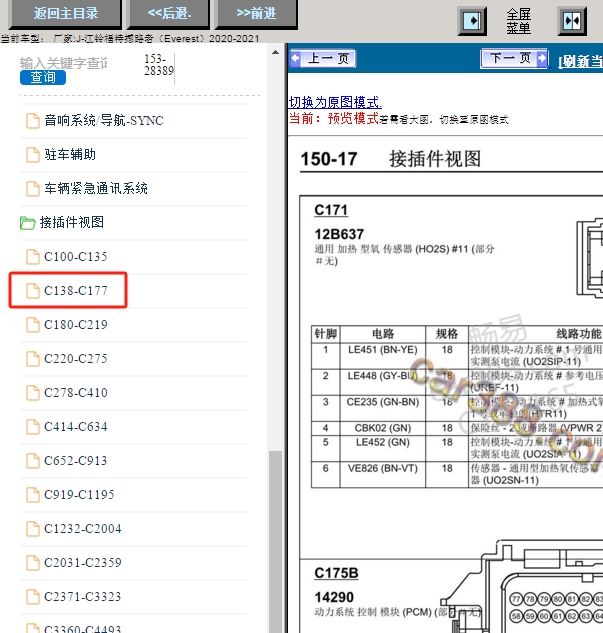Click page icon beside C2371-C3323

click(33, 597)
